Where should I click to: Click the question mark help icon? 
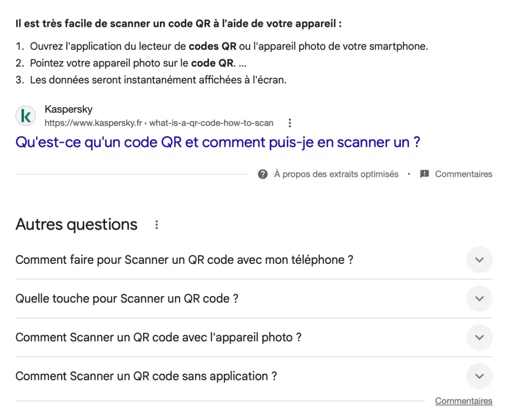coord(263,174)
